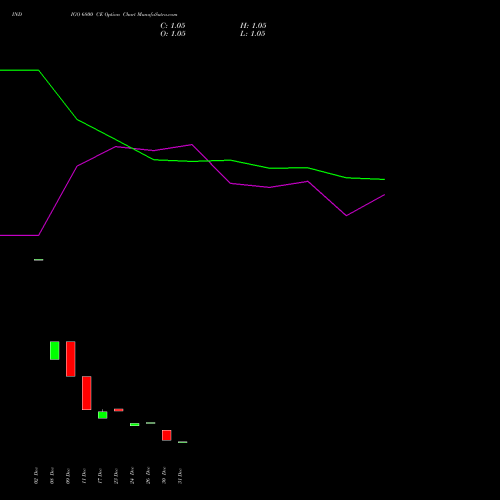Viewport: 500px width, 500px height.
Task: Click the tall red candlestick above 09 Dec
Action: point(71,359)
